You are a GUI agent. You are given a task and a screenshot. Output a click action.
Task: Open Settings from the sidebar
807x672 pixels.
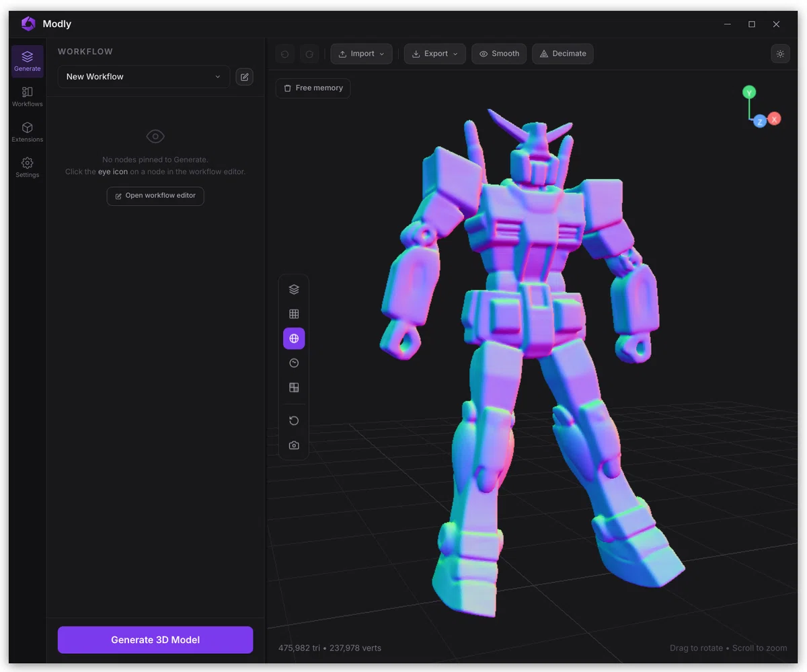pos(28,167)
